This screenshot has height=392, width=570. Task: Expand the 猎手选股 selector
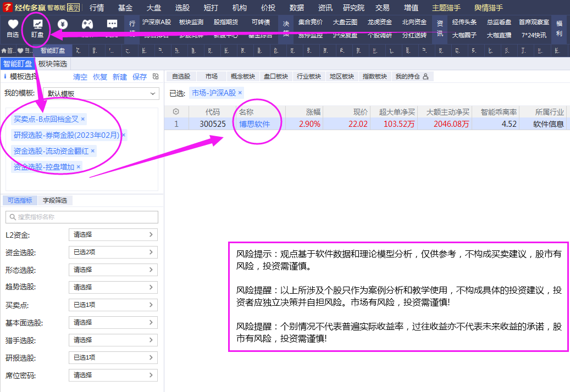click(x=113, y=340)
